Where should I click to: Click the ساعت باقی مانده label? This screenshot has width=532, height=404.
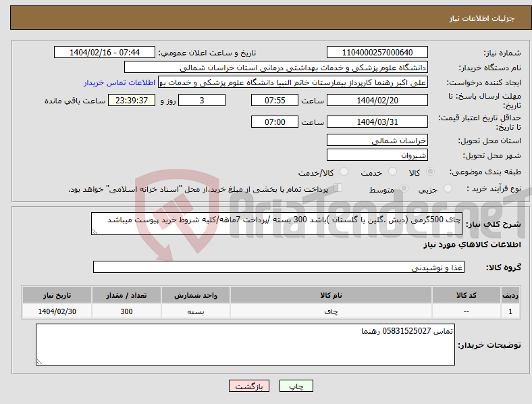[75, 101]
